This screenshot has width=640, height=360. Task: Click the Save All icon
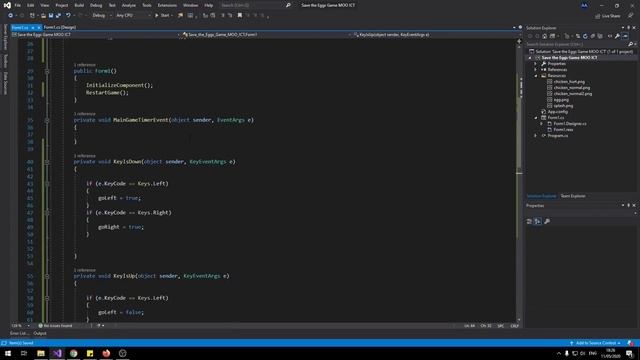coord(58,16)
